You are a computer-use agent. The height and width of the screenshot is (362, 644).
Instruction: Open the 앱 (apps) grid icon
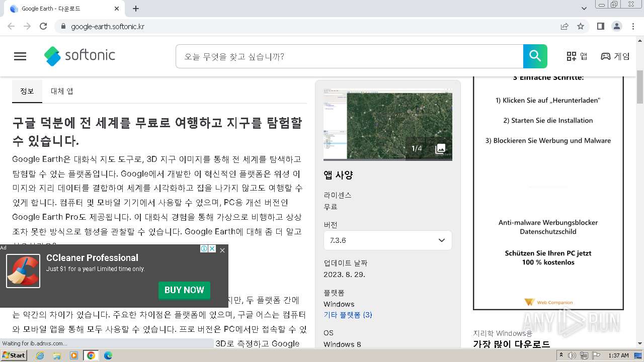tap(577, 56)
